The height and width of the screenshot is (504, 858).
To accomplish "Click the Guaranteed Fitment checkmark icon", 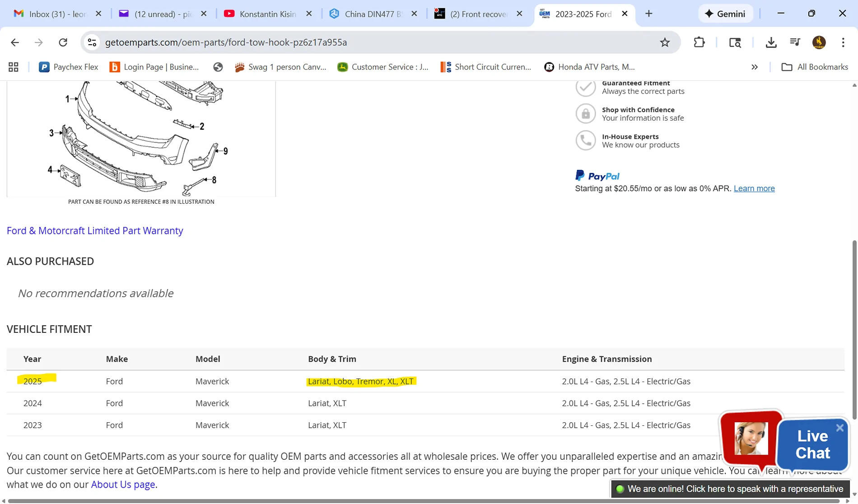I will pos(586,87).
